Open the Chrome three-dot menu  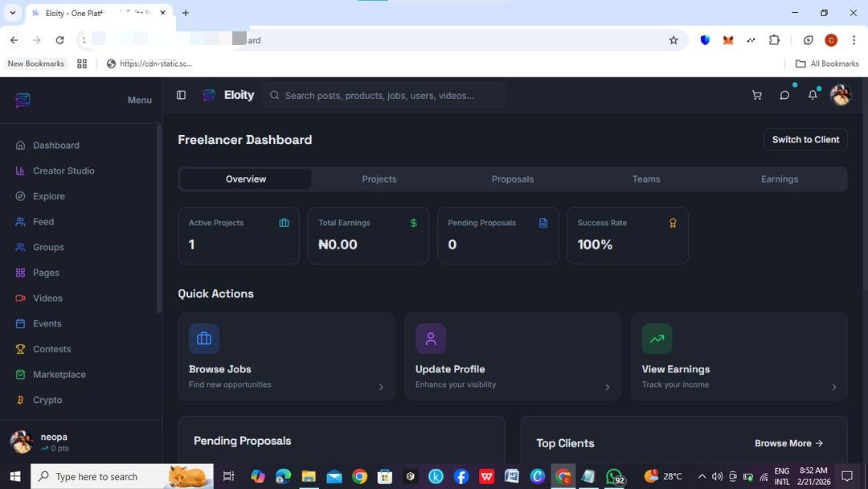pos(854,40)
